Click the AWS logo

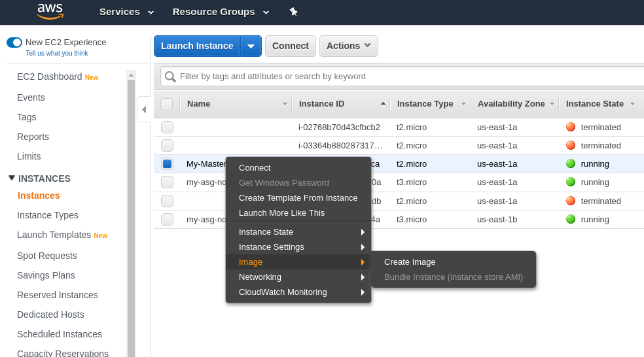50,12
